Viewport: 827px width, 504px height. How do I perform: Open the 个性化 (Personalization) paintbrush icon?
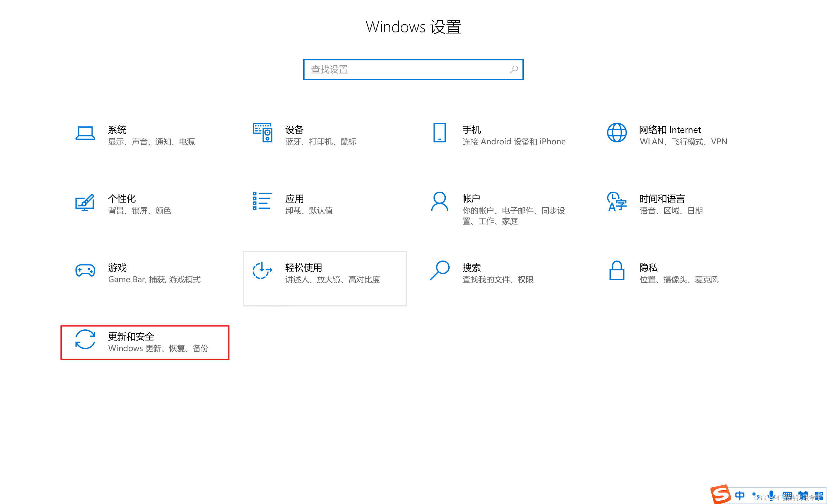click(x=85, y=203)
